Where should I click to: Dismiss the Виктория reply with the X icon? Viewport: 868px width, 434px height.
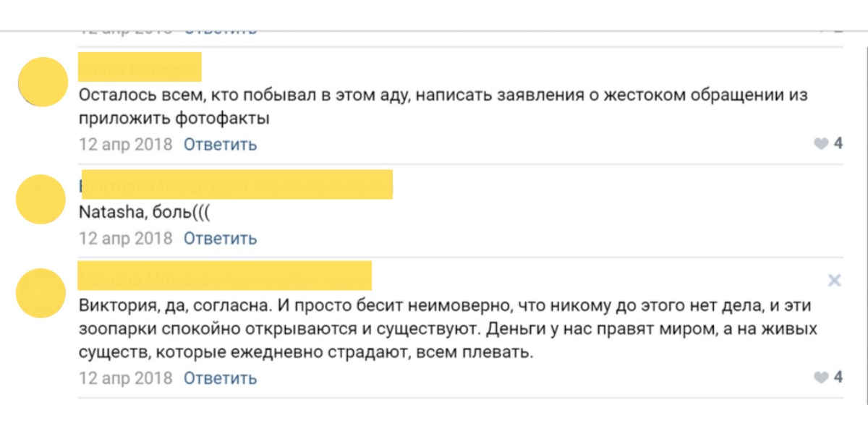[834, 281]
